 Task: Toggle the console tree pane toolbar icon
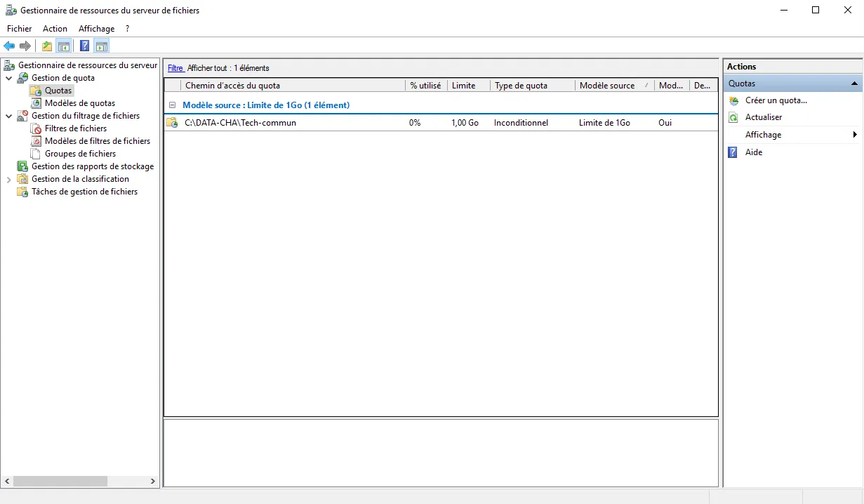coord(64,46)
